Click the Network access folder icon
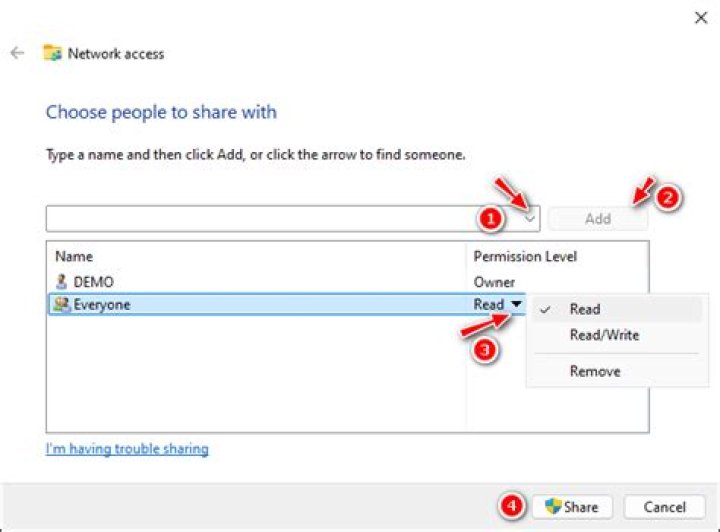Viewport: 720px width, 532px height. (x=52, y=53)
